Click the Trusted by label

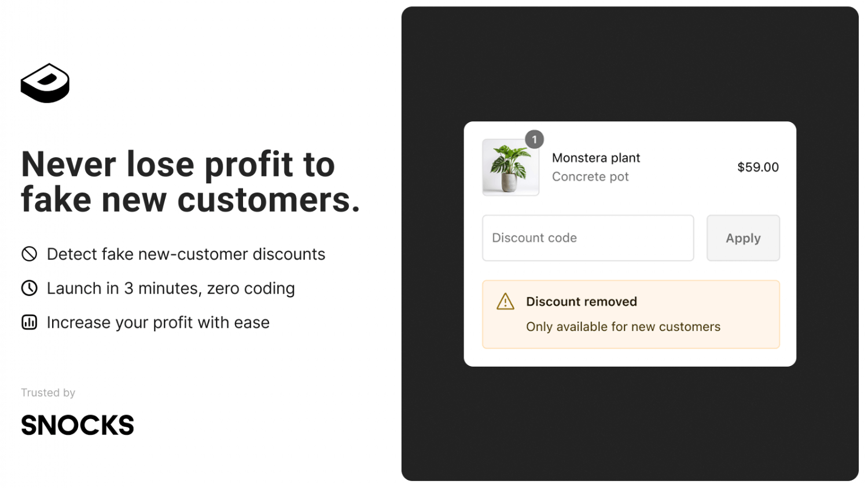[x=48, y=393]
